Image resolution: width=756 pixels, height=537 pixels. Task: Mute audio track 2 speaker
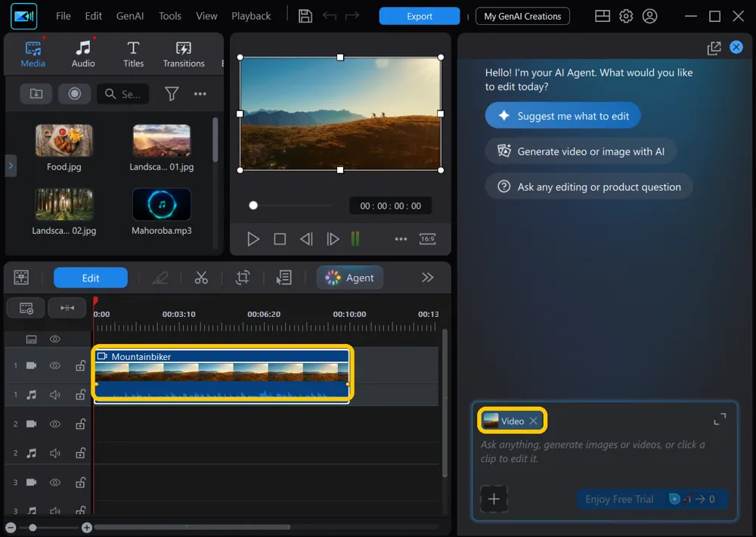click(x=55, y=453)
